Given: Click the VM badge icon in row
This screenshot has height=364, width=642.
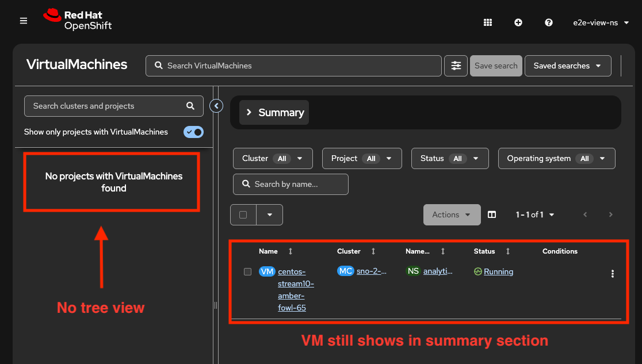Looking at the screenshot, I should [267, 271].
